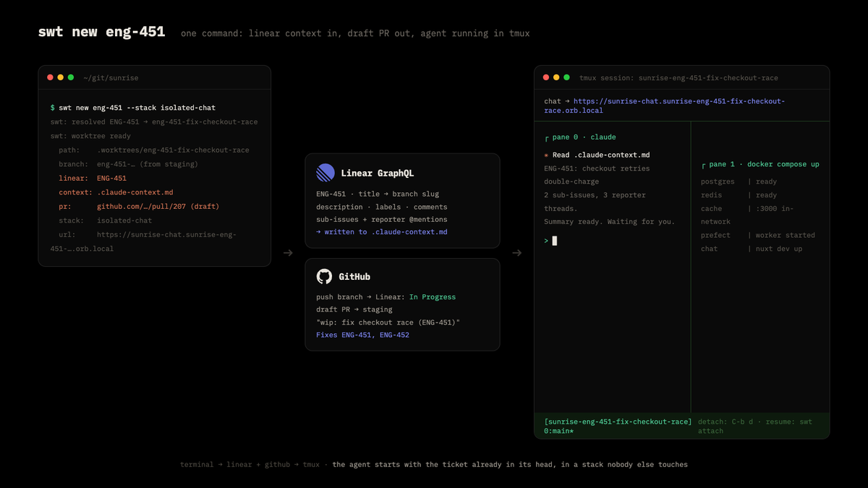Click the 'draft PR → staging' line
The width and height of the screenshot is (868, 488).
pyautogui.click(x=354, y=309)
